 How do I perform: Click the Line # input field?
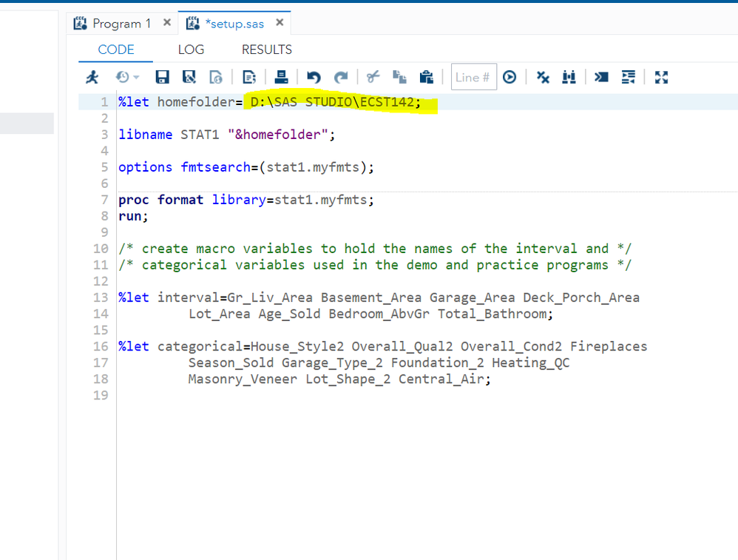[x=473, y=77]
